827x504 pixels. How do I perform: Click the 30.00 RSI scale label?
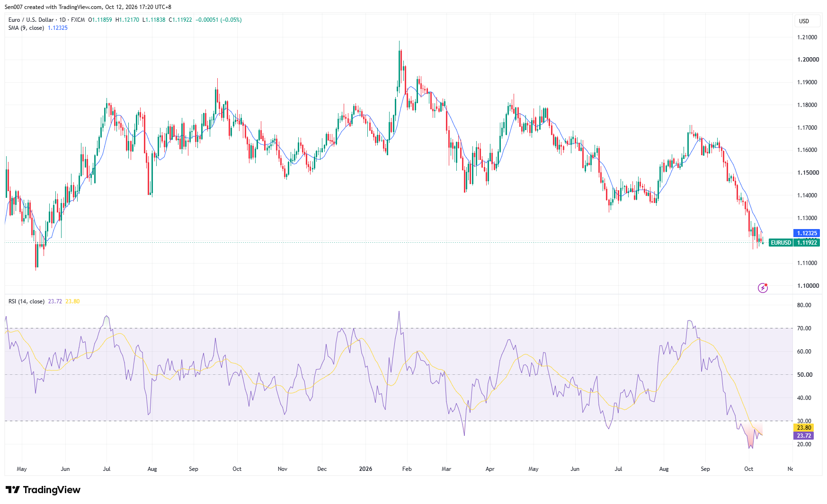click(804, 421)
